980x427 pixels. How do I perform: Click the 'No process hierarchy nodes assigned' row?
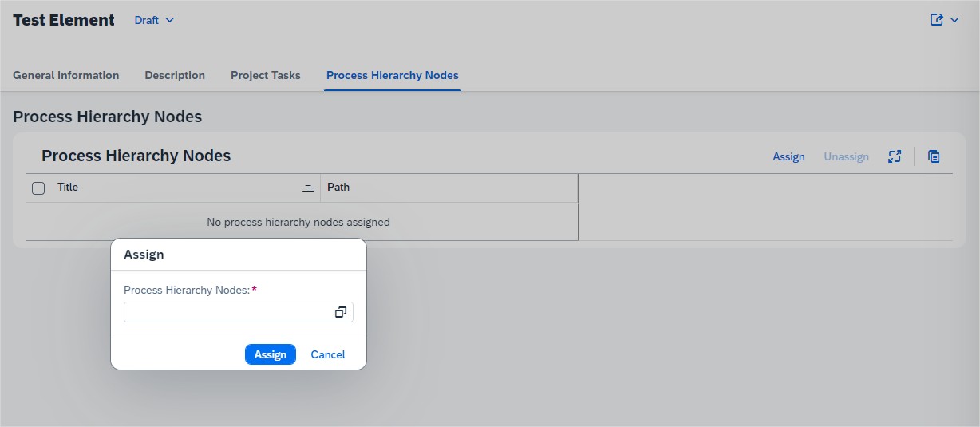pyautogui.click(x=298, y=222)
